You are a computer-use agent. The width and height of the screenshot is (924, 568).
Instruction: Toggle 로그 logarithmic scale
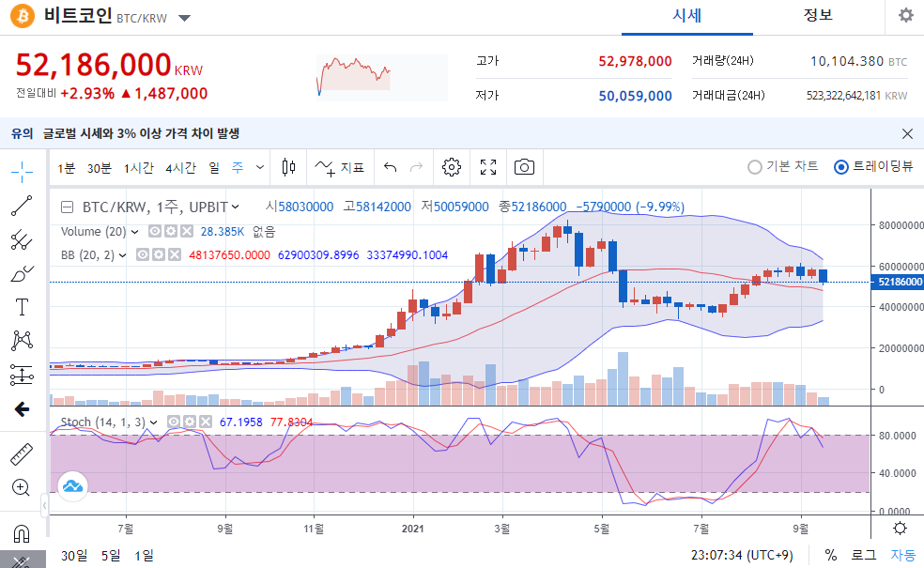tap(864, 555)
